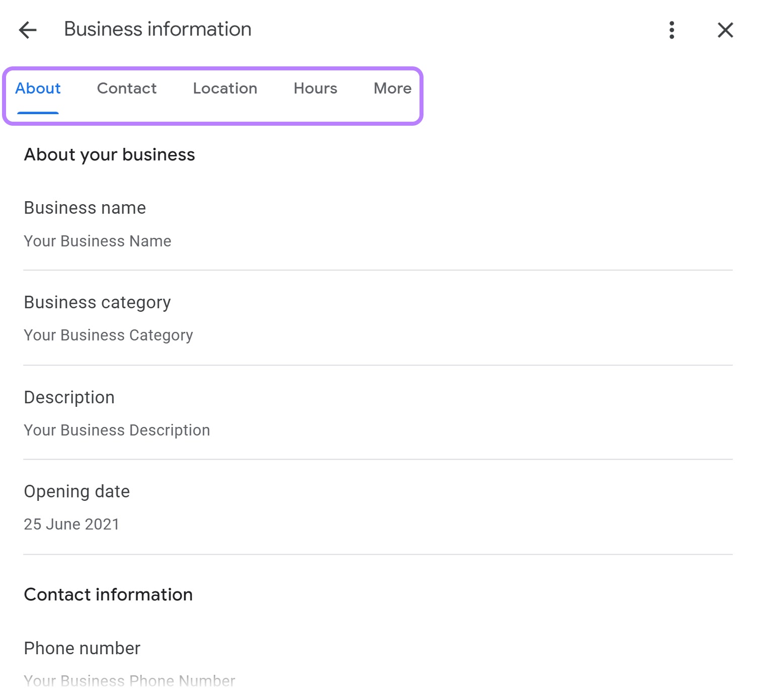
Task: Close the Business information panel
Action: [x=724, y=30]
